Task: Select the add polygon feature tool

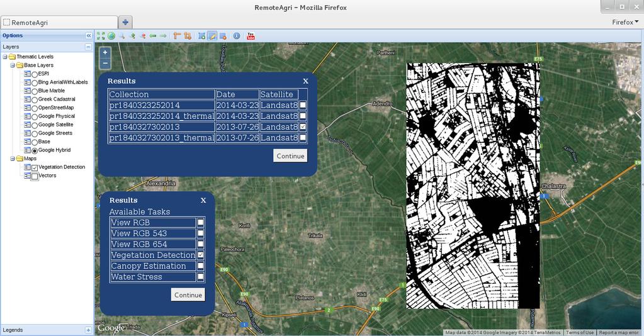Action: [x=201, y=36]
